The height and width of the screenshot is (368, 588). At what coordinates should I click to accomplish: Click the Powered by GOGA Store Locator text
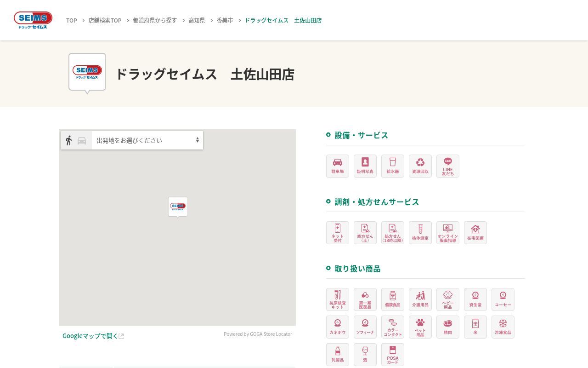coord(258,334)
